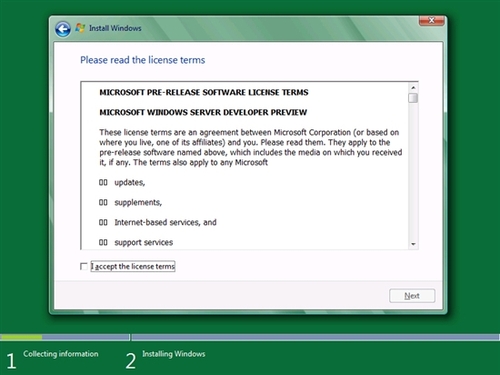
Task: Click the 'Please read the license terms' heading
Action: pos(143,60)
